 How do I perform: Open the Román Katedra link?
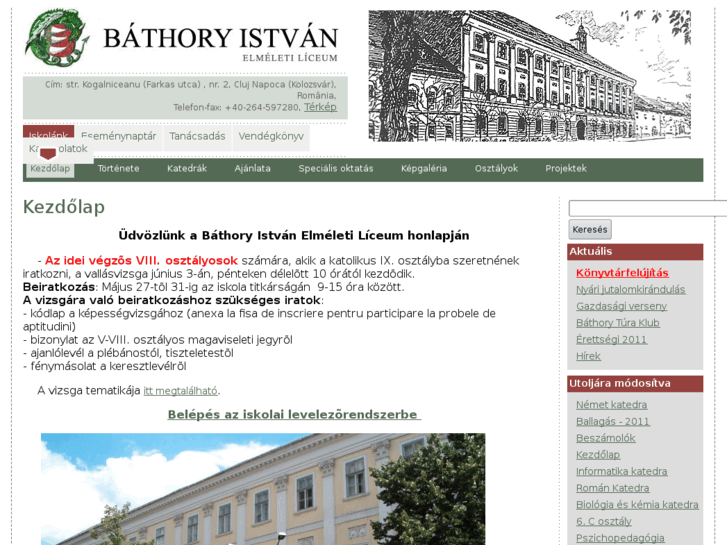click(612, 488)
